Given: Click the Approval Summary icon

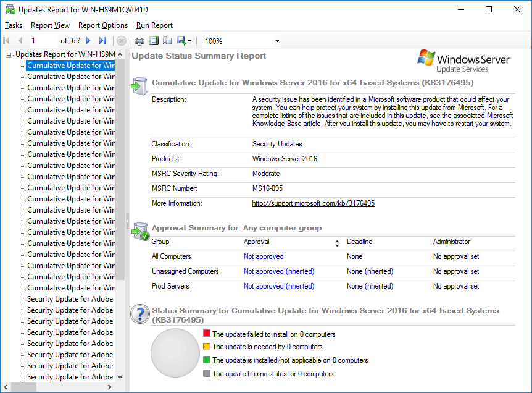Looking at the screenshot, I should click(x=141, y=231).
